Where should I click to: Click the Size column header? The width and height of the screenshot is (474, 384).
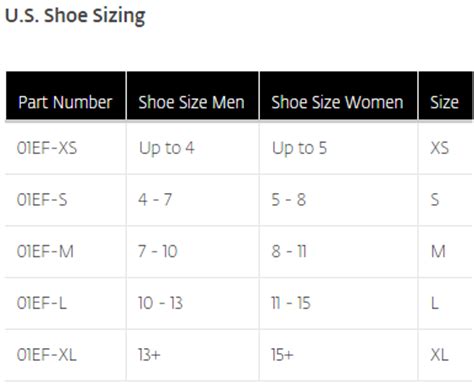click(x=446, y=96)
